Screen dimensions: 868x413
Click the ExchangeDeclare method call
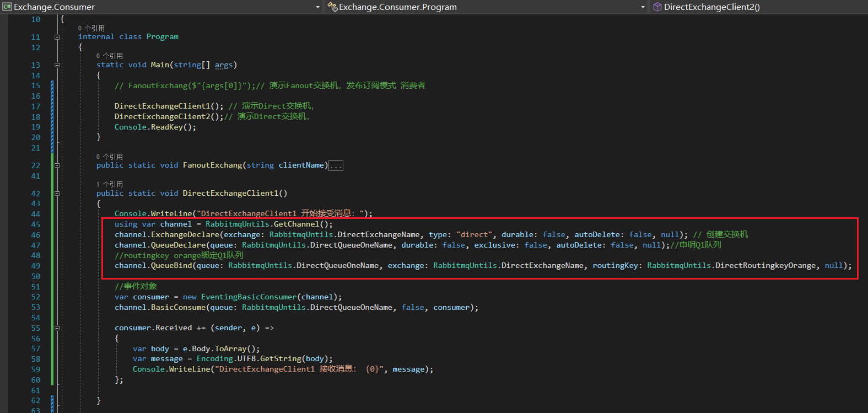[185, 235]
